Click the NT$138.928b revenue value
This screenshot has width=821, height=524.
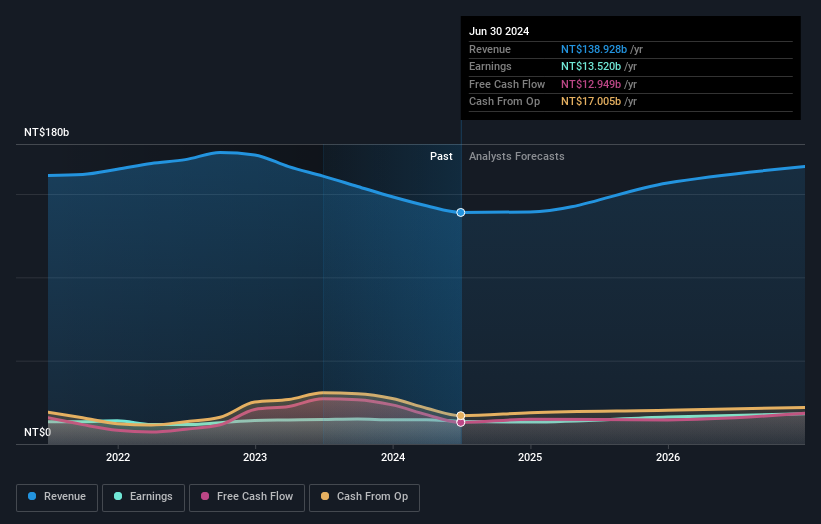(594, 49)
